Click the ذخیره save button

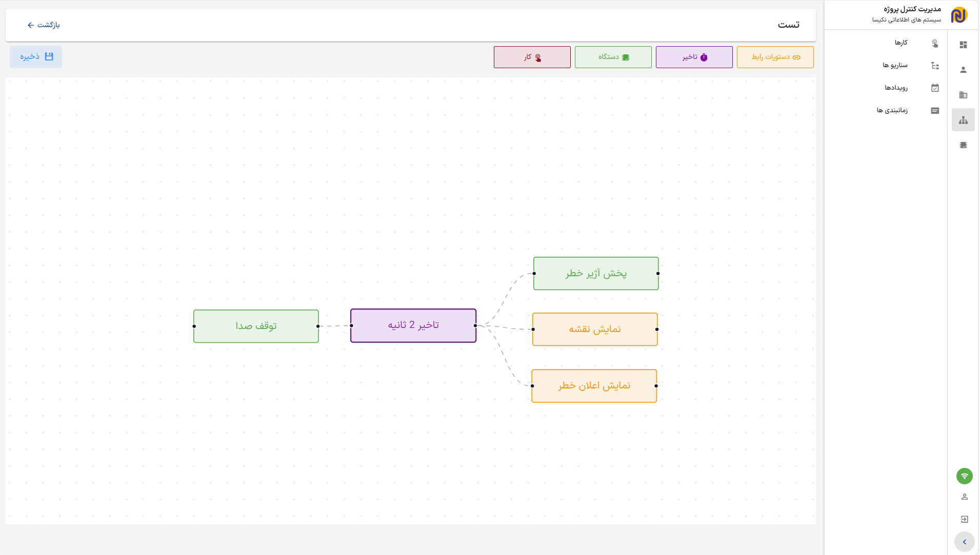[36, 57]
